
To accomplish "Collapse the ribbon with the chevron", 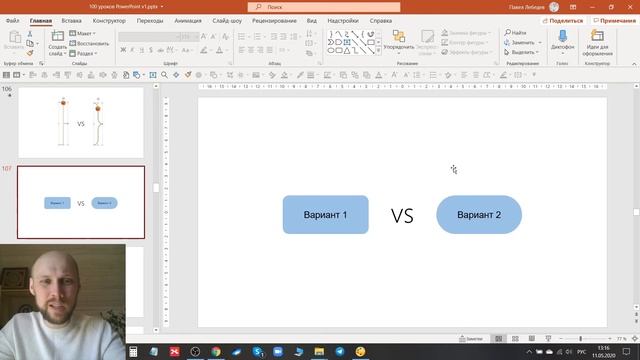I will coord(634,64).
